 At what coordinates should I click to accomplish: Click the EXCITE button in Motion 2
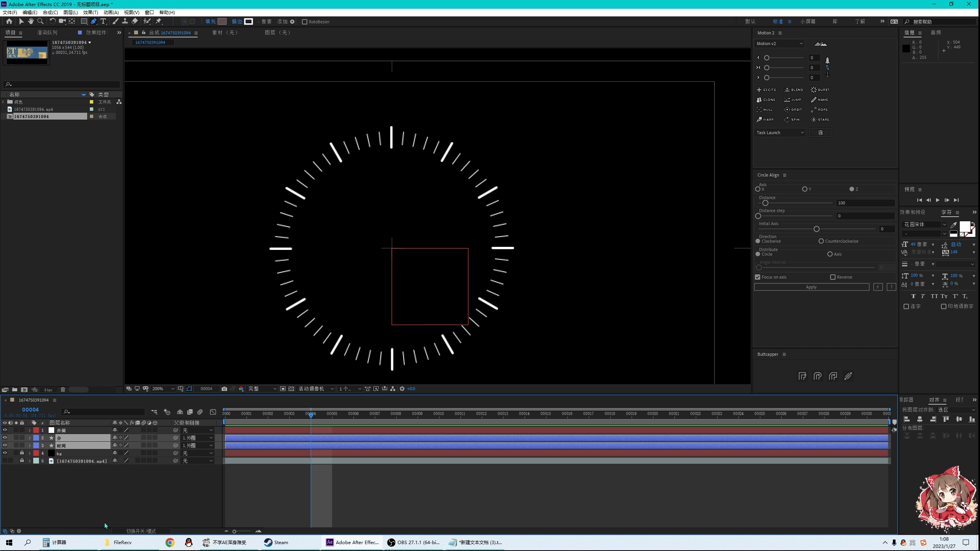(x=766, y=90)
